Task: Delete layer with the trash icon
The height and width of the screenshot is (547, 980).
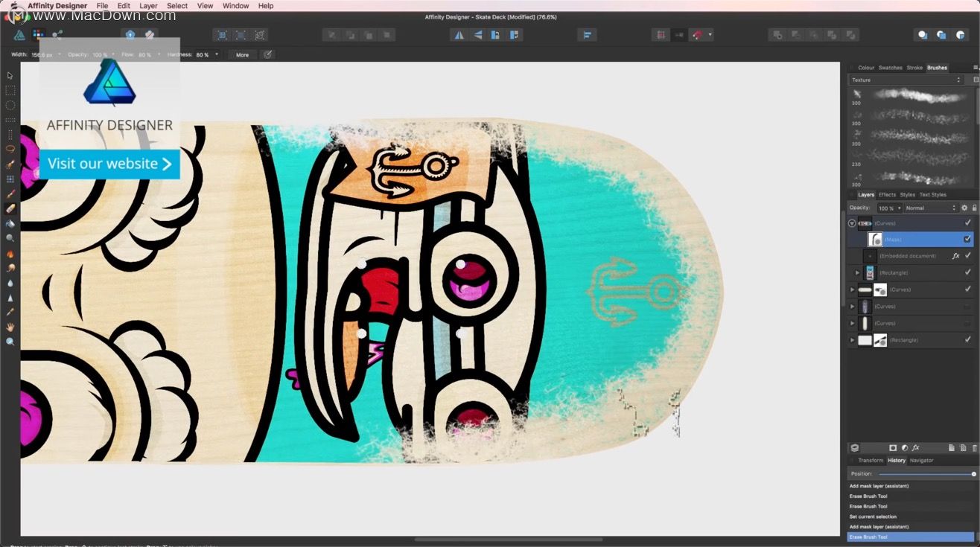Action: pyautogui.click(x=975, y=448)
